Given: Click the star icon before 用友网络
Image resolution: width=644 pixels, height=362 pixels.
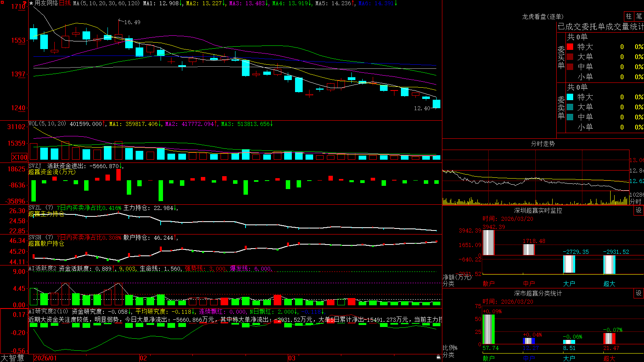Looking at the screenshot, I should tap(31, 3).
